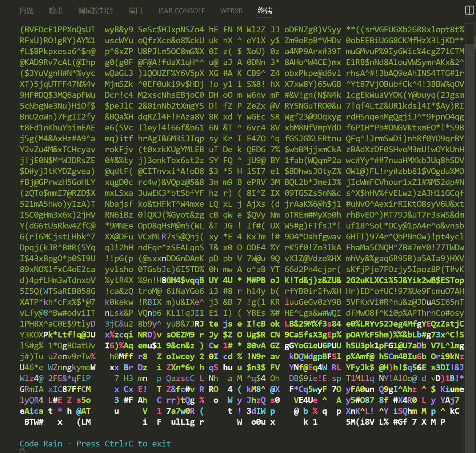Click the "Code Rain - Press Ctrl+C to exit" line

(95, 444)
